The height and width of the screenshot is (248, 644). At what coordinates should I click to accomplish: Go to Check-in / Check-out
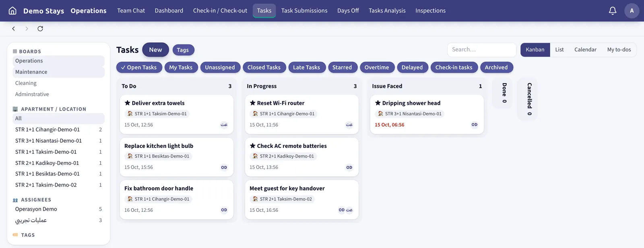pos(220,11)
